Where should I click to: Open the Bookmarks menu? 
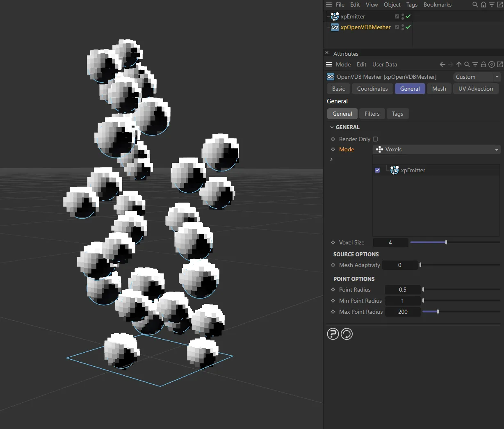437,5
